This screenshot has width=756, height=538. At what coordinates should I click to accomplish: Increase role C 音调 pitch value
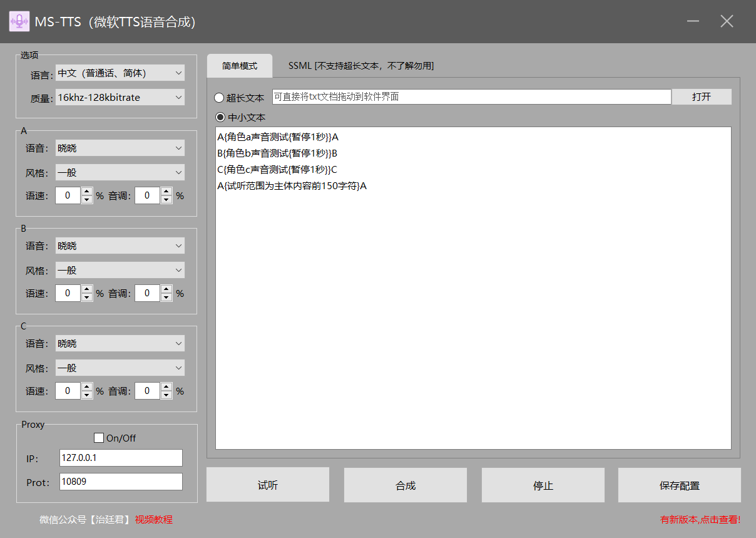click(166, 387)
